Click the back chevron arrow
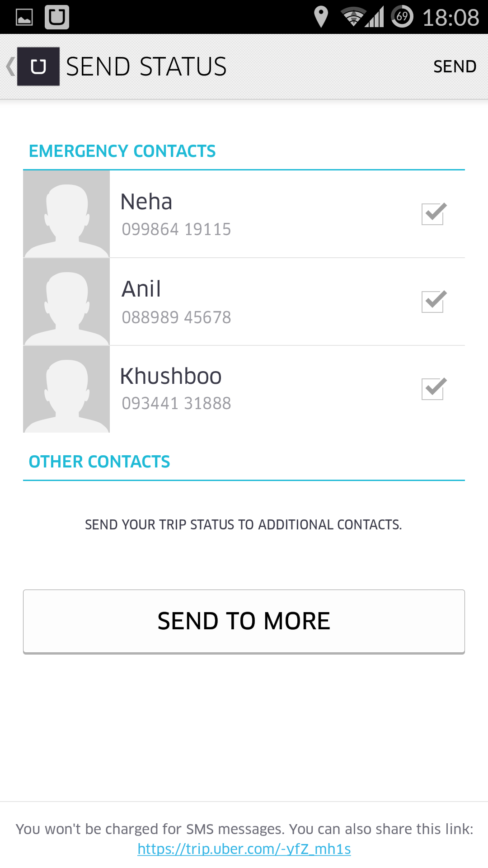The height and width of the screenshot is (868, 488). (10, 66)
